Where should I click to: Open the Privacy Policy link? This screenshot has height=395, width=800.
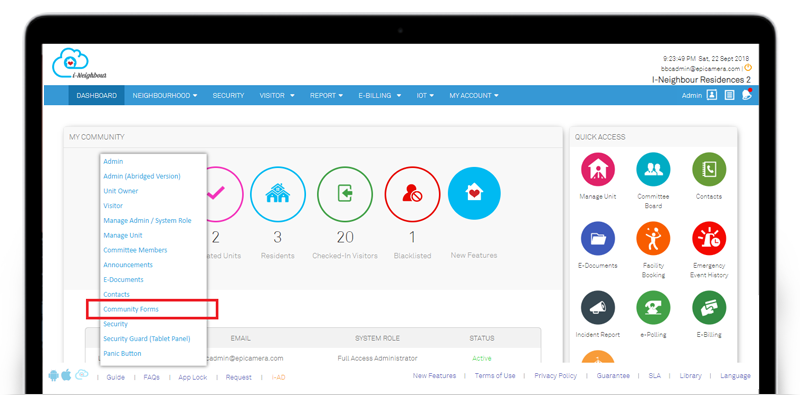pyautogui.click(x=556, y=376)
